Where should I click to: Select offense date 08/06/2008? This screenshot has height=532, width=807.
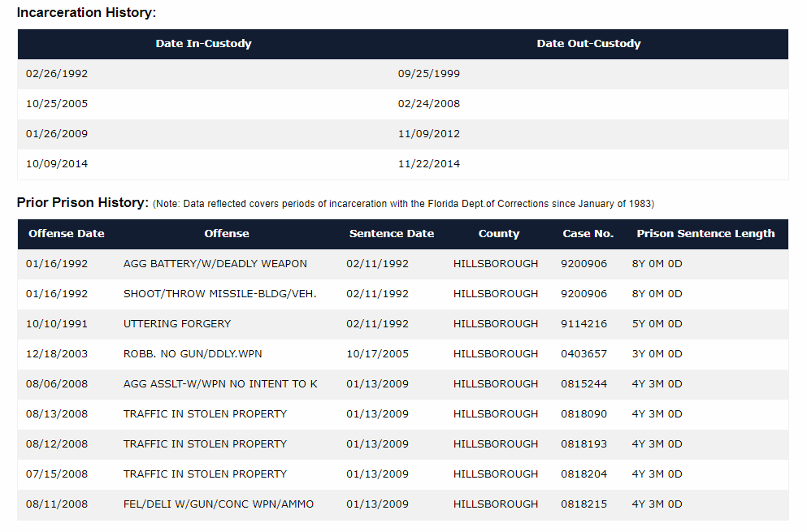click(57, 384)
